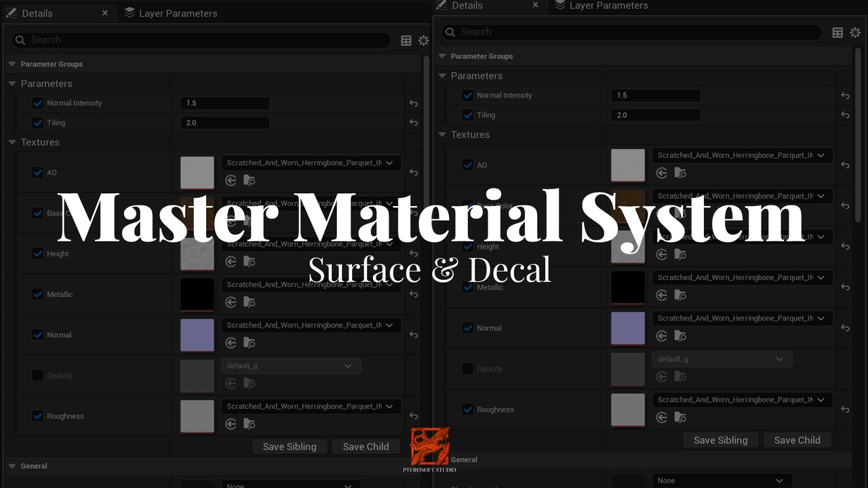Toggle Metallic checkbox in left panel
This screenshot has height=488, width=868.
pos(38,294)
